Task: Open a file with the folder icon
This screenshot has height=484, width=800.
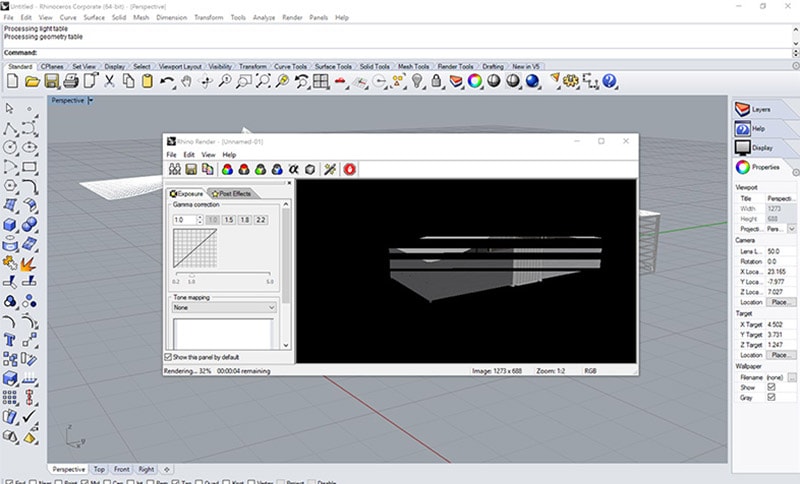Action: [32, 81]
